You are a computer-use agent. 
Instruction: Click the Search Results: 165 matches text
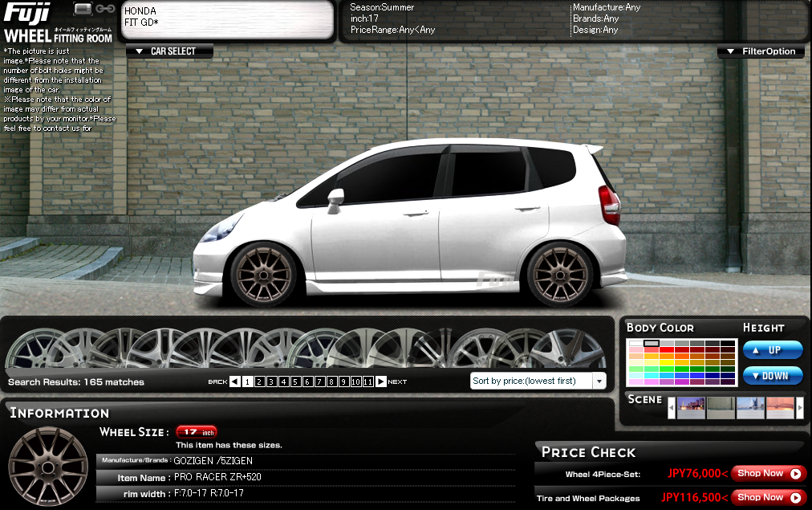[x=76, y=382]
